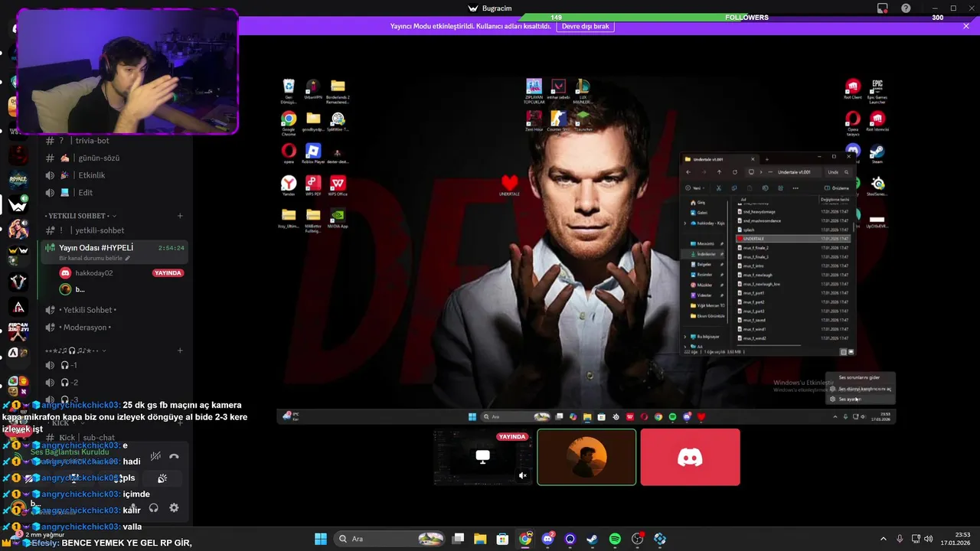This screenshot has width=980, height=551.
Task: Click the Windows Start button on the taskbar
Action: [321, 539]
